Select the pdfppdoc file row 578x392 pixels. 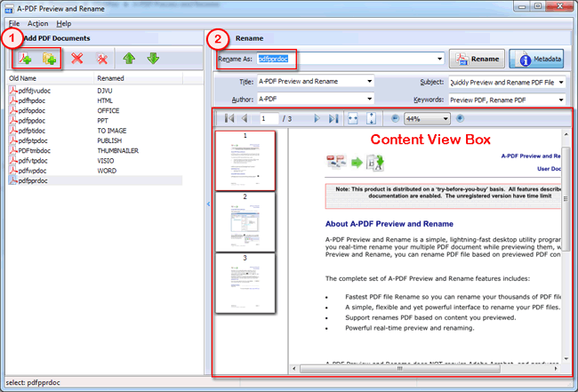pyautogui.click(x=95, y=121)
